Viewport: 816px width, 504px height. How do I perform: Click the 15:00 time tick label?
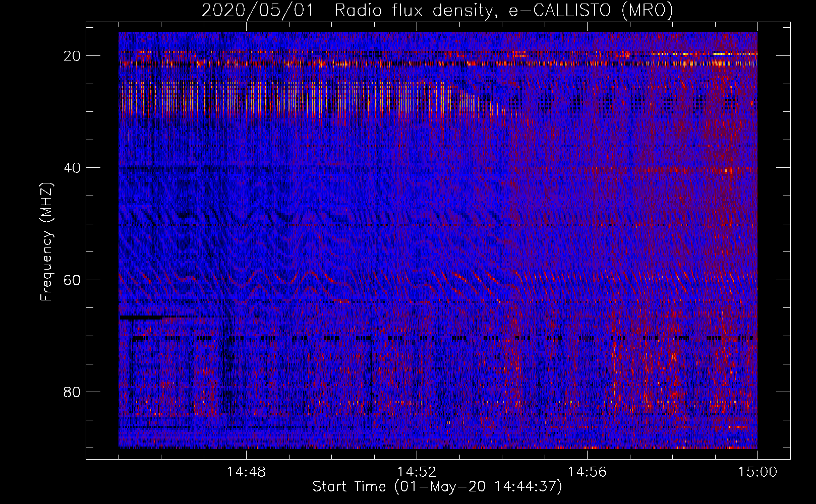pos(757,472)
